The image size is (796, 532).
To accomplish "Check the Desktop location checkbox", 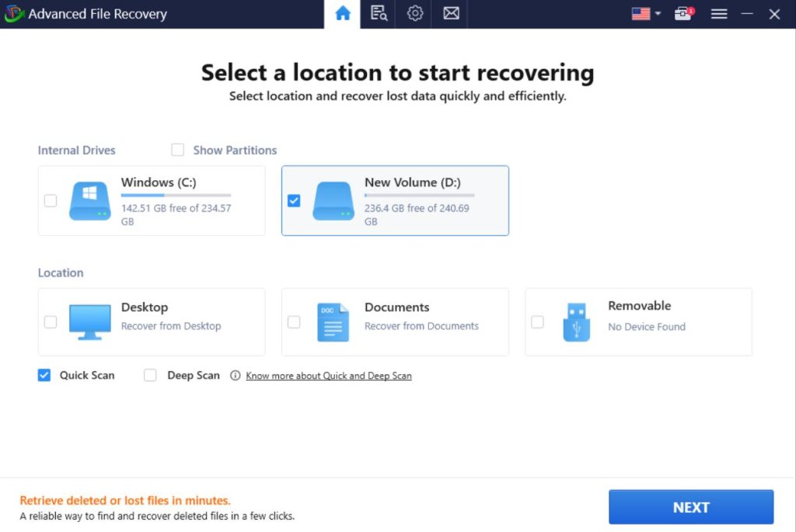I will [x=51, y=322].
